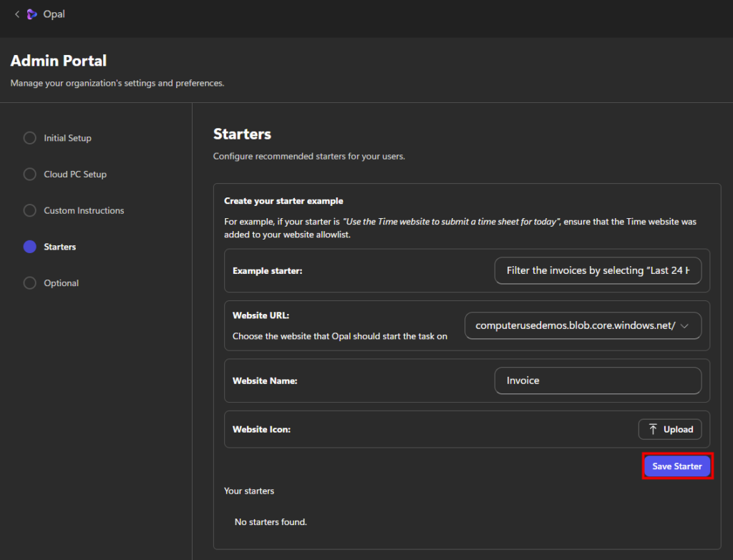Click the upload arrow icon

click(x=653, y=429)
